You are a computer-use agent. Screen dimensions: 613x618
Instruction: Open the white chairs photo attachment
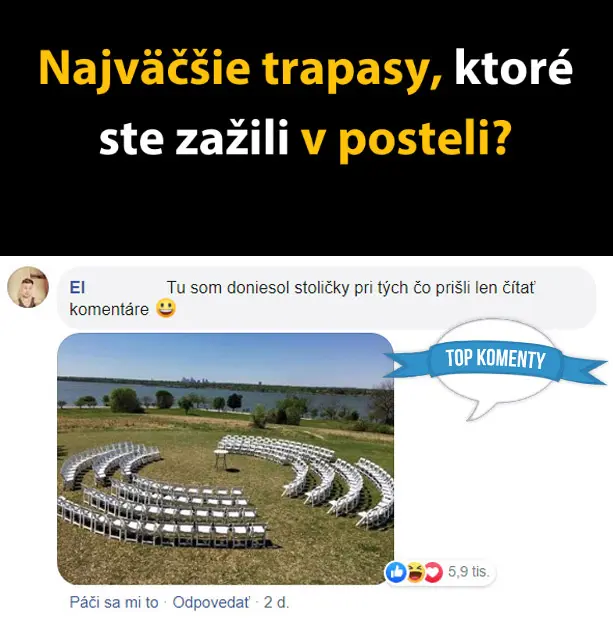(225, 458)
